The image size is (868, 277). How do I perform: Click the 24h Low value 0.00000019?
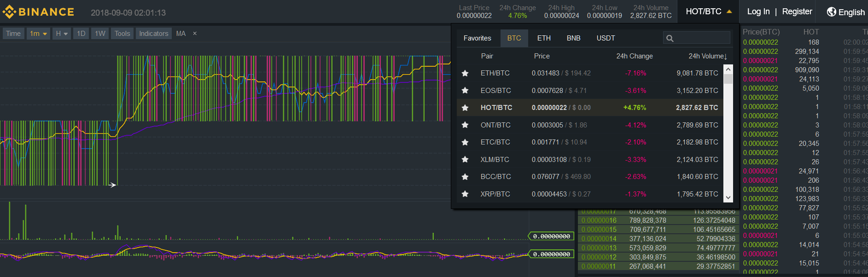(604, 16)
